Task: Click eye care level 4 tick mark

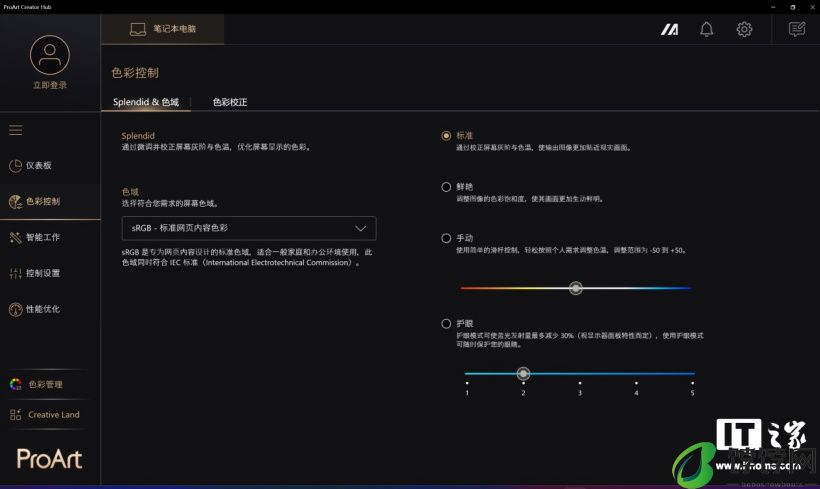Action: pos(636,383)
